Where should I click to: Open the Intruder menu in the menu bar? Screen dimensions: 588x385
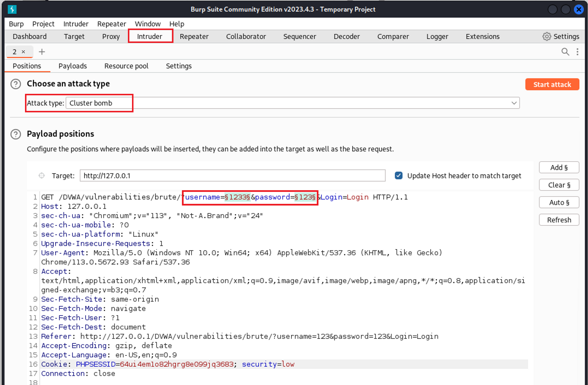tap(76, 24)
